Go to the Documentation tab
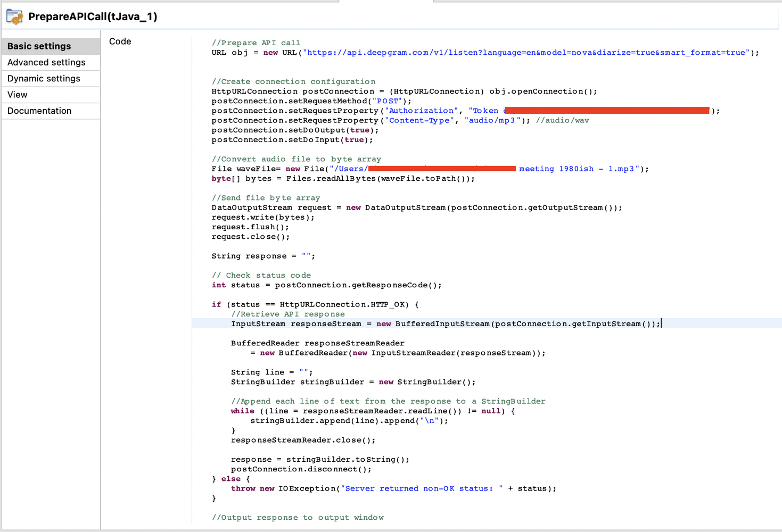Image resolution: width=782 pixels, height=532 pixels. pos(39,111)
